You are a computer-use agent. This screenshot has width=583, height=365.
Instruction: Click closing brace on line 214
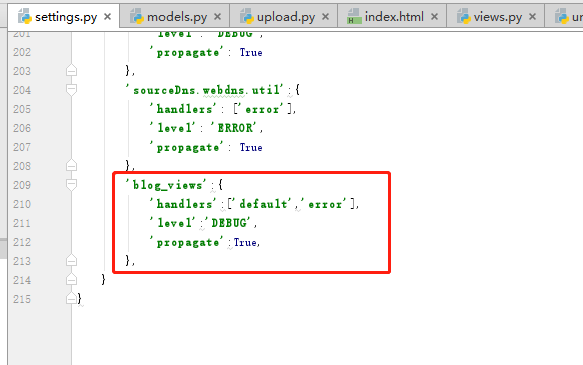pos(103,279)
